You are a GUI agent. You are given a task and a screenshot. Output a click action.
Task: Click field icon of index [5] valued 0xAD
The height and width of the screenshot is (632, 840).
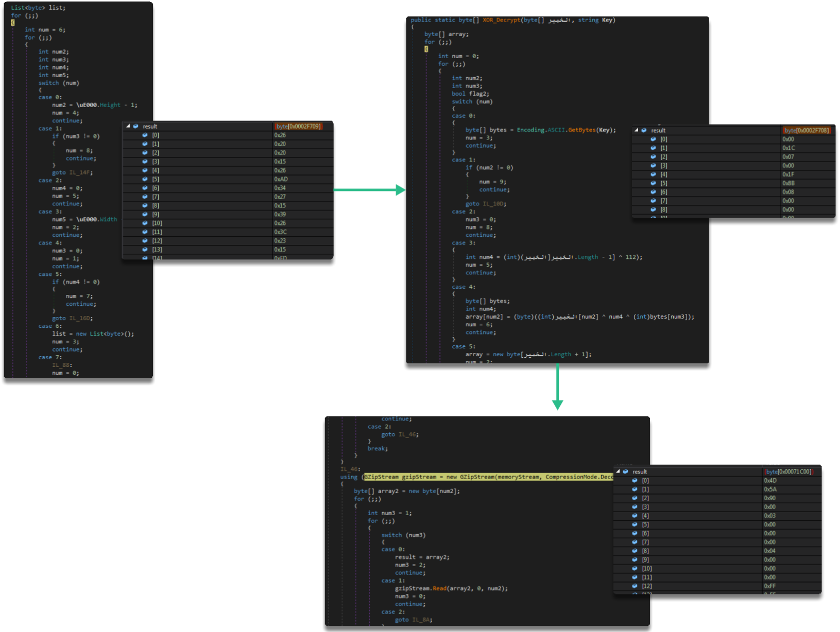point(145,179)
